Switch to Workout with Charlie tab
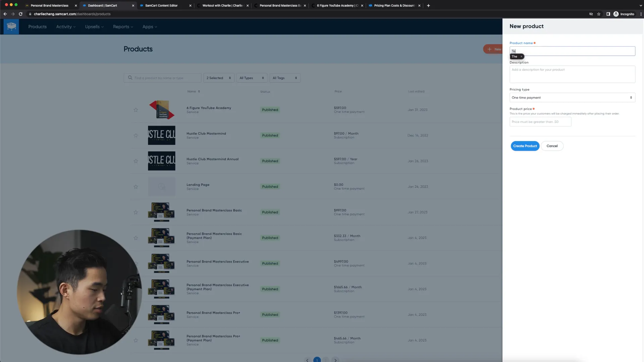Viewport: 644px width, 362px height. tap(222, 6)
